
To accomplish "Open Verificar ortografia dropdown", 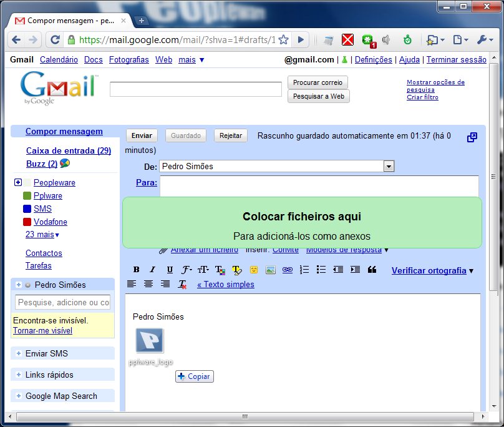I will 432,270.
